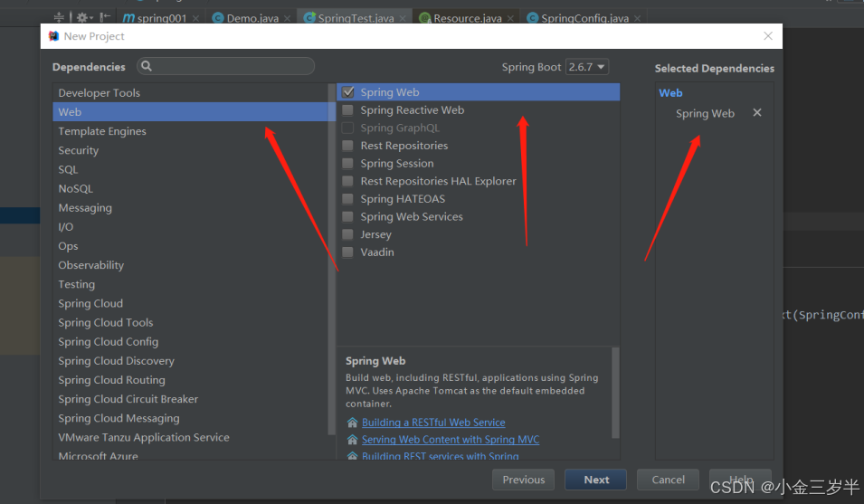The width and height of the screenshot is (864, 504).
Task: Select the Template Engines category
Action: [x=190, y=131]
